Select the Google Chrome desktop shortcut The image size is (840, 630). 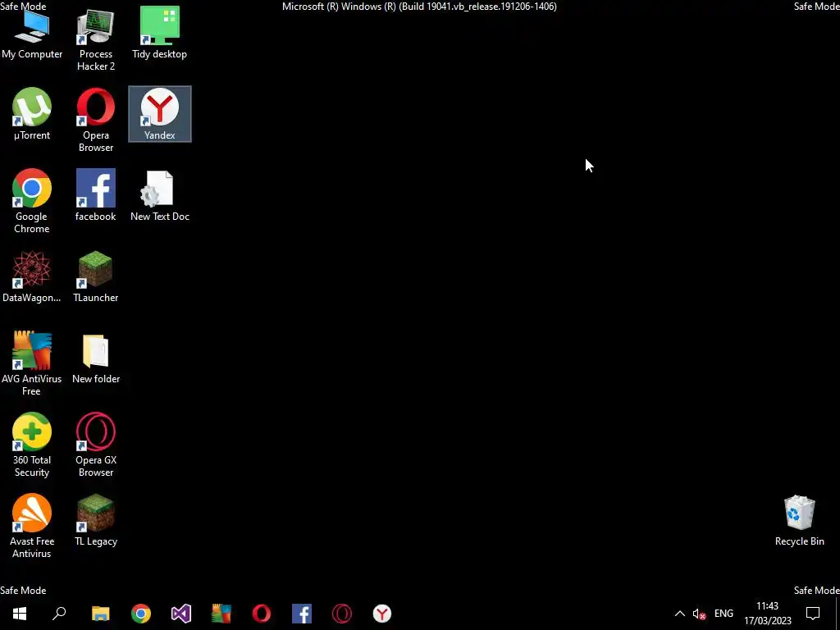32,201
